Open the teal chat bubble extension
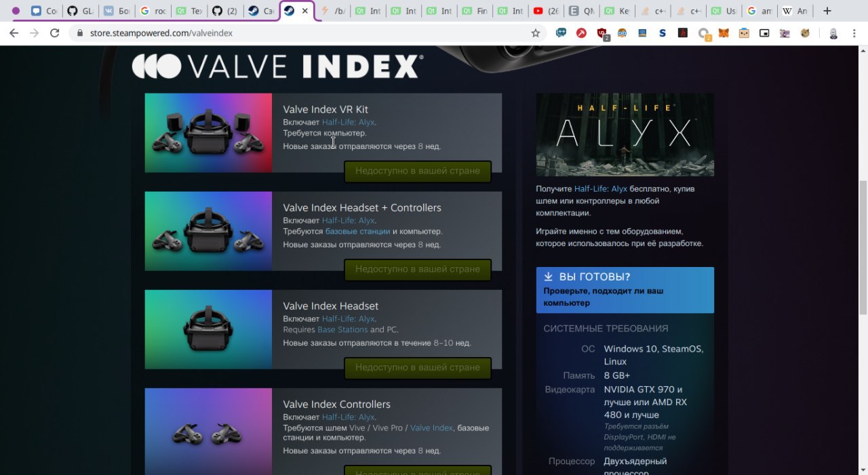Screen dimensions: 868x475 pos(561,33)
